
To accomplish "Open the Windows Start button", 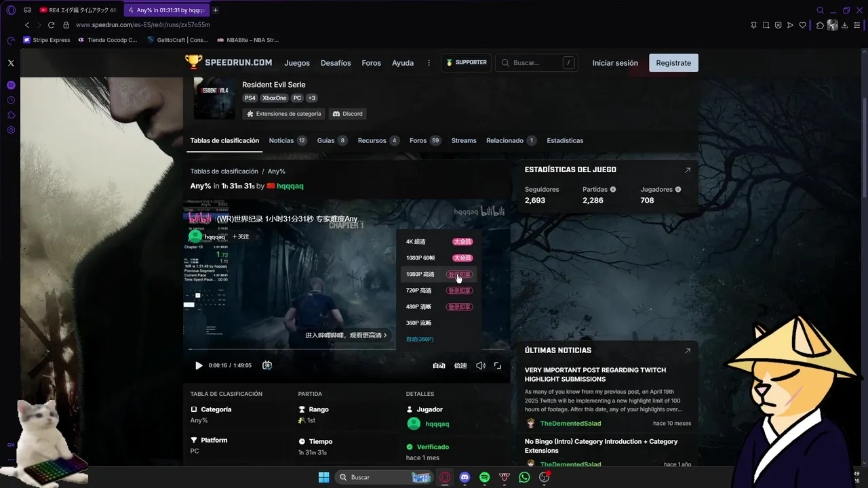I will pos(323,477).
